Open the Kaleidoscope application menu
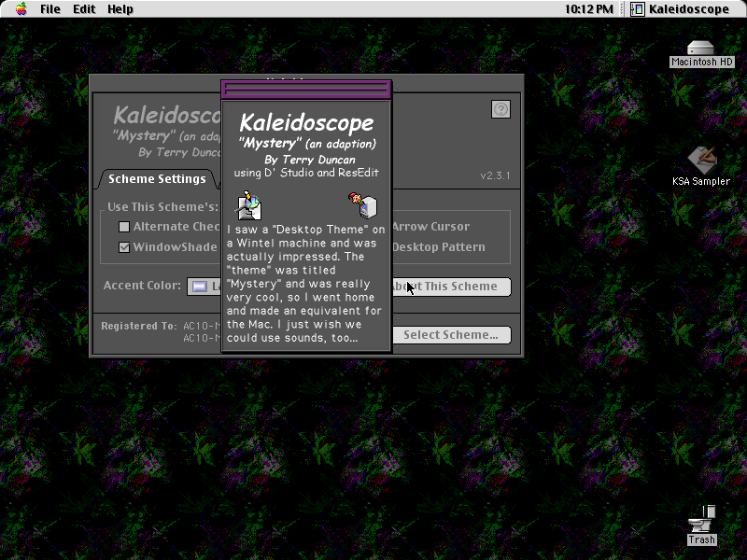Screen dimensions: 747x560 click(x=680, y=9)
